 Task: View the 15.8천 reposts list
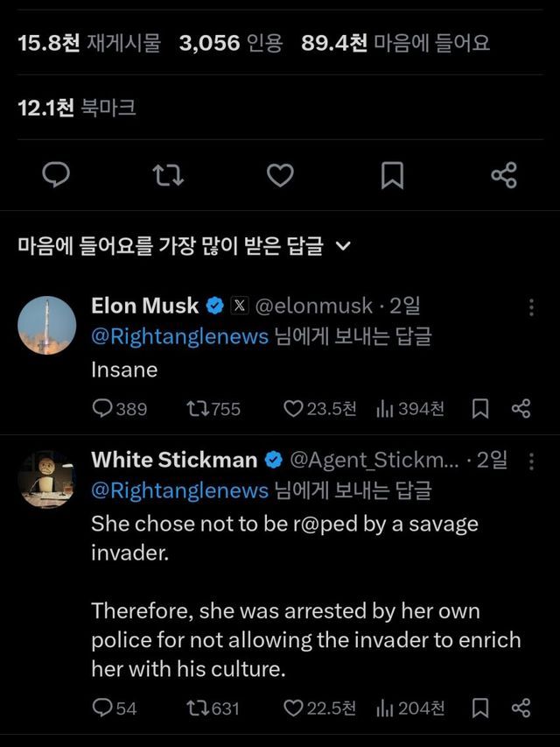pos(89,43)
